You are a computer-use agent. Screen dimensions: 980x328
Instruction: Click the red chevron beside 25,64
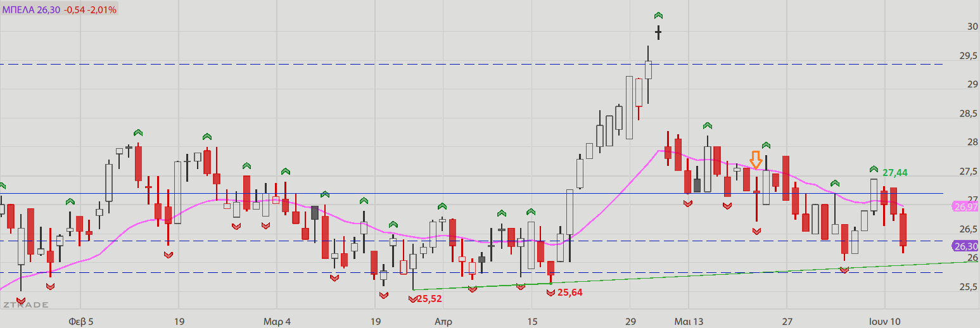click(550, 292)
